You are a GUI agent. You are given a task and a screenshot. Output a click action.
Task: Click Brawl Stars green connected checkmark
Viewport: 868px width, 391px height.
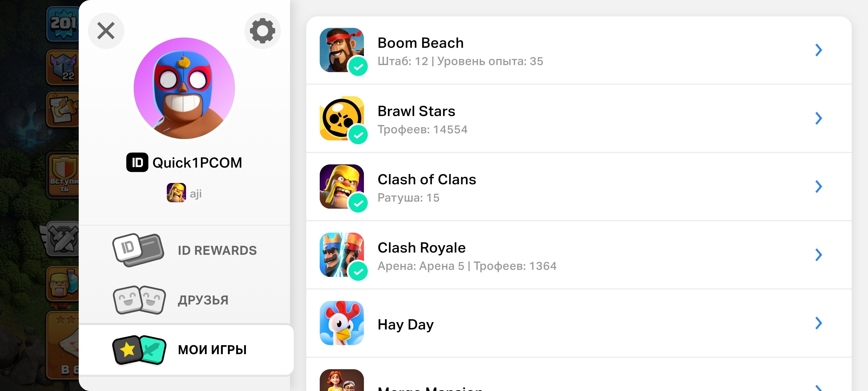[358, 135]
